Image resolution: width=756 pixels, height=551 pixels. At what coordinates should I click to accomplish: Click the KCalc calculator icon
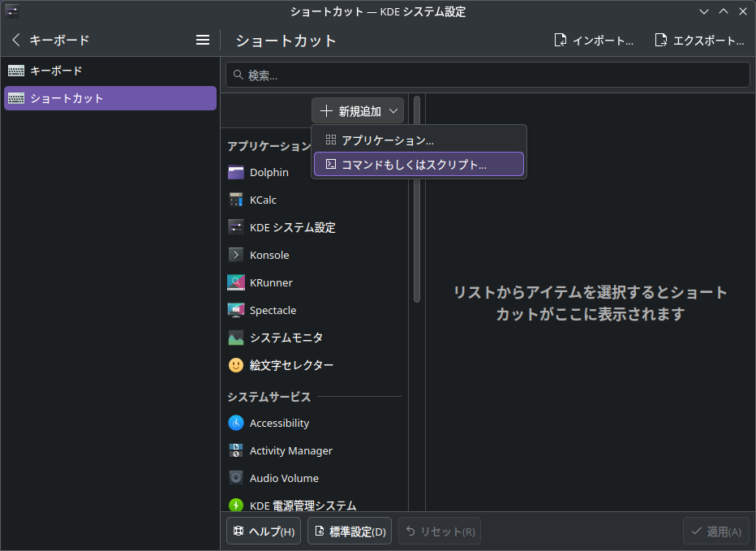point(236,200)
